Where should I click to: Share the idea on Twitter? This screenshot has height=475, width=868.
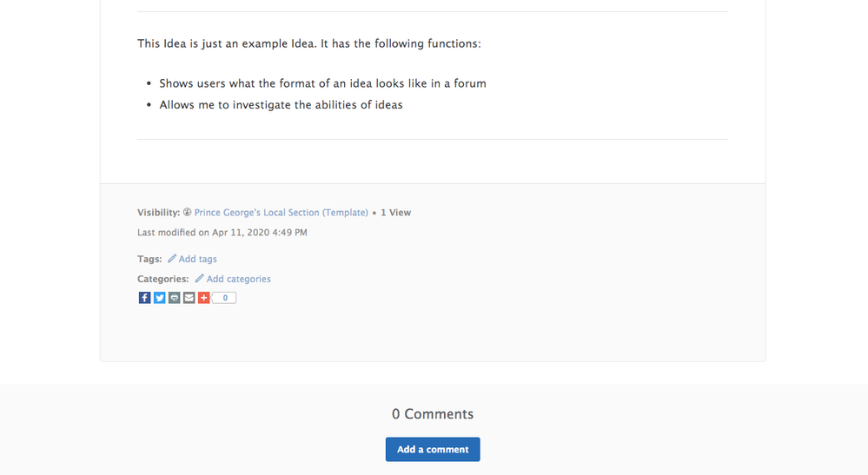click(x=160, y=298)
